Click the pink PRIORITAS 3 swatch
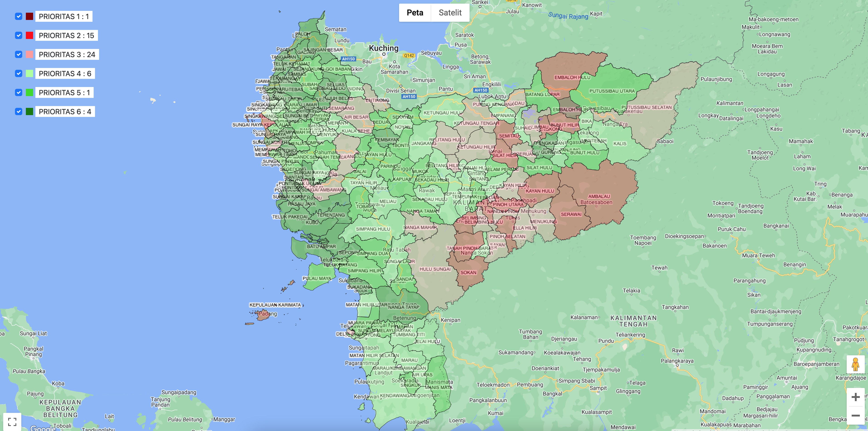868x431 pixels. click(30, 55)
